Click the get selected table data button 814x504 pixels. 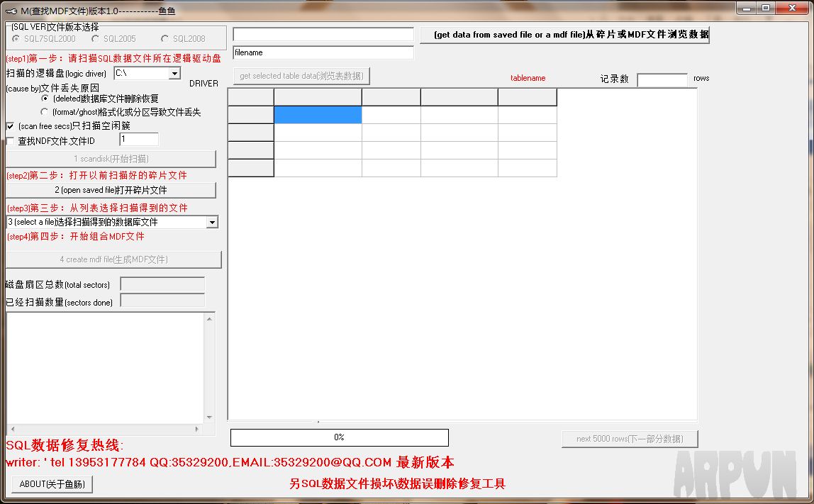coord(301,76)
